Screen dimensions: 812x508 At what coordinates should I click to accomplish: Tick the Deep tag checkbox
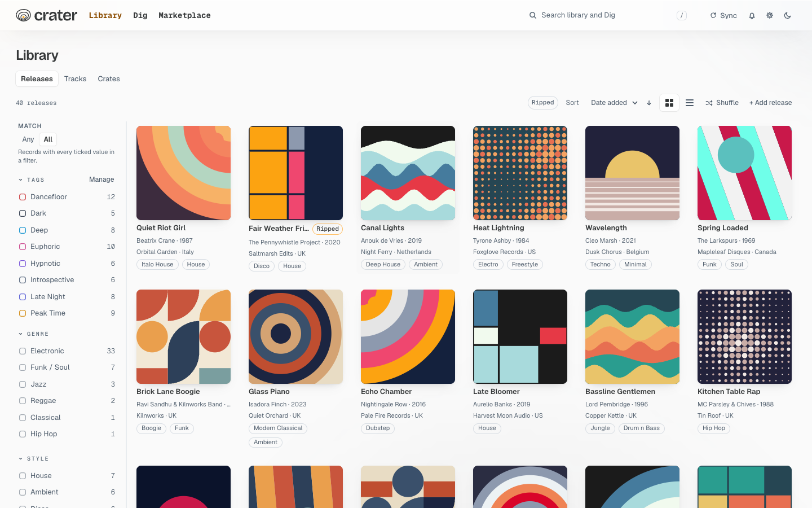(23, 230)
